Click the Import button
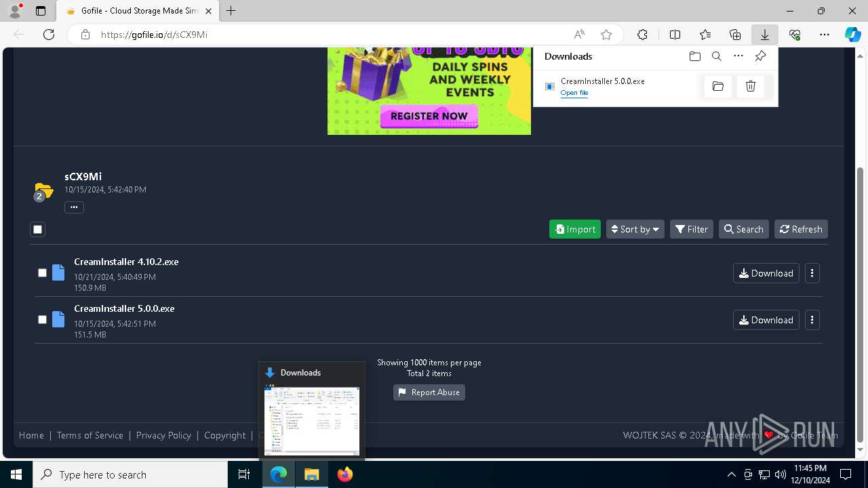 tap(575, 229)
